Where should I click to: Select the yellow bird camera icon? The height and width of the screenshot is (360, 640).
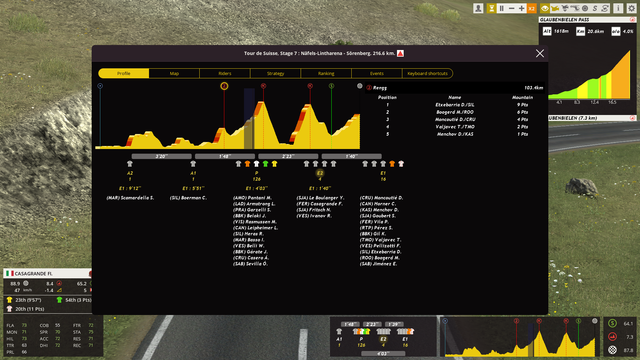point(555,8)
